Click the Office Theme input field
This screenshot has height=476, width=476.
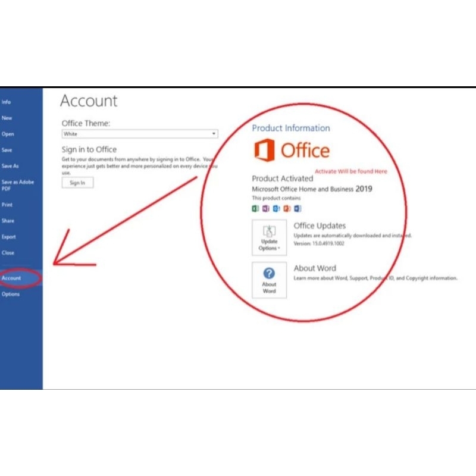pos(119,133)
